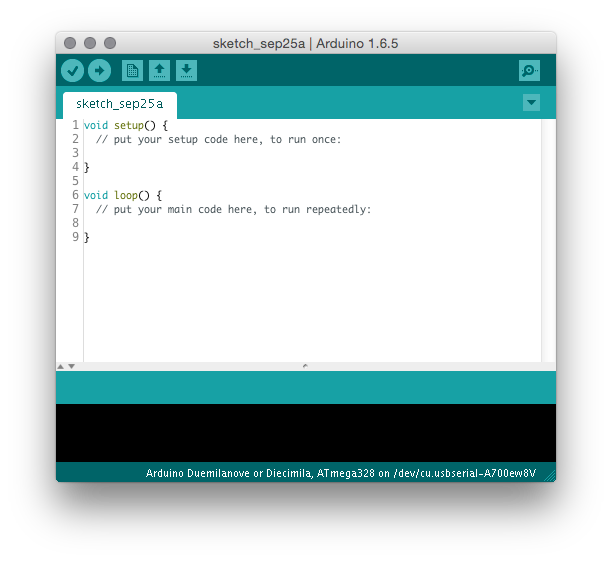
Task: Click the divider handle caret above console
Action: 306,366
